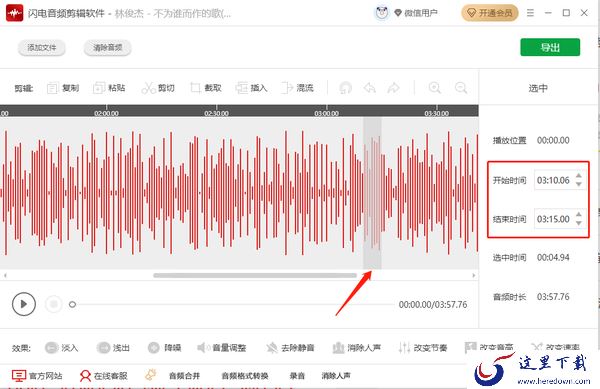
Task: Click the Become Member (开通会员) button
Action: [x=490, y=13]
